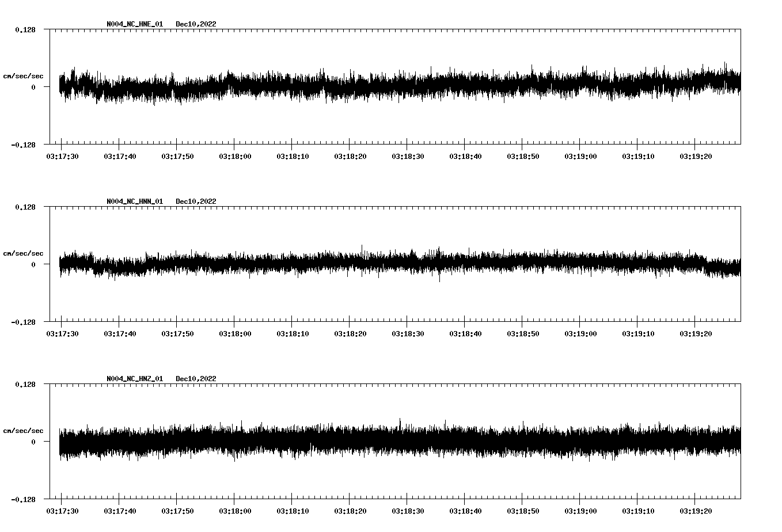Screen dimensions: 782x532
Task: Click the -0.128 label on the bottom plot
Action: (x=23, y=500)
